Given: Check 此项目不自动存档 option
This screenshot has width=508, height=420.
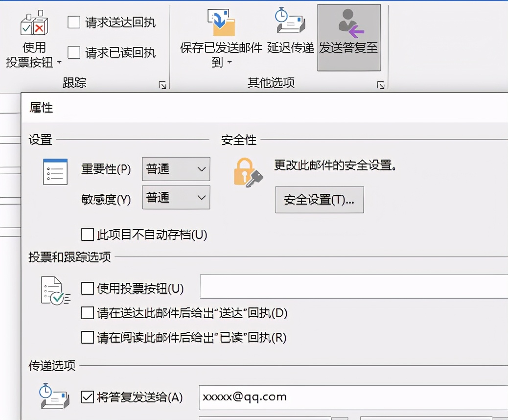Looking at the screenshot, I should 87,234.
